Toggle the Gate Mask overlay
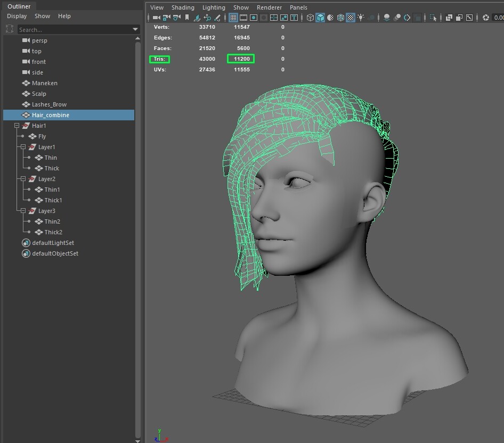The image size is (504, 443). point(264,18)
